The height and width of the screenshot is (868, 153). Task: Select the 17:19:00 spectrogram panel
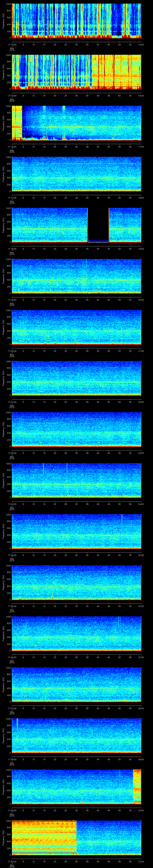pyautogui.click(x=76, y=276)
